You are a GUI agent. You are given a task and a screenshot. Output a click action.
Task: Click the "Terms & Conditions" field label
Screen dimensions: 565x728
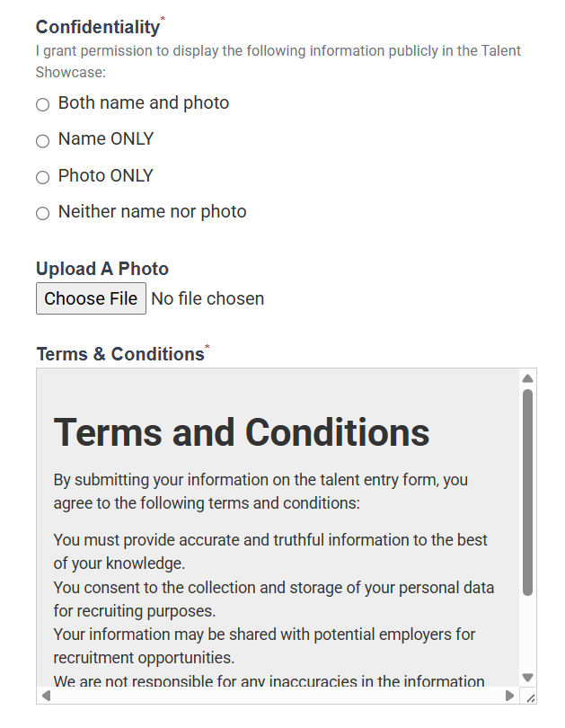(x=120, y=354)
